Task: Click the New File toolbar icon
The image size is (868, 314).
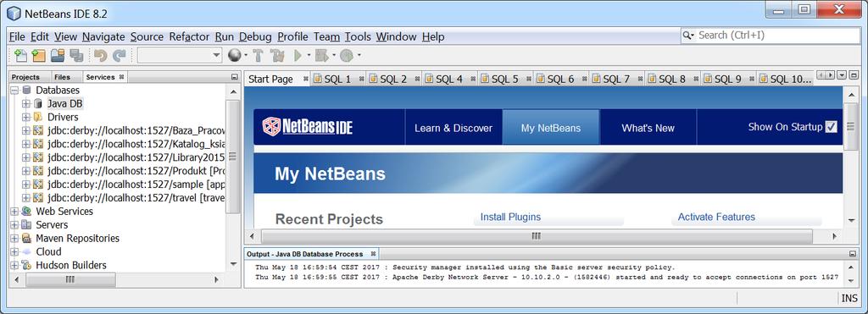Action: (x=20, y=55)
